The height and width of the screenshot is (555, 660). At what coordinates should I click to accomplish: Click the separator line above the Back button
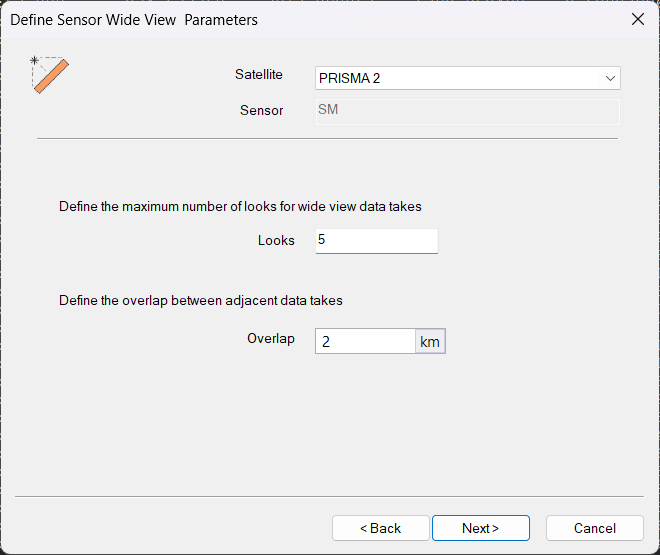point(327,496)
